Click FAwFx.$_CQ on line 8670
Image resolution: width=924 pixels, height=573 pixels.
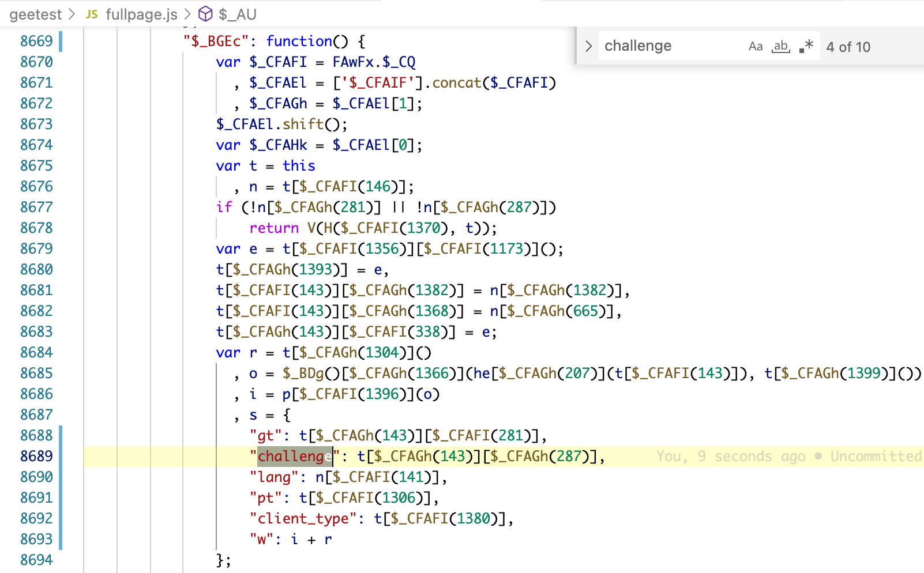374,62
